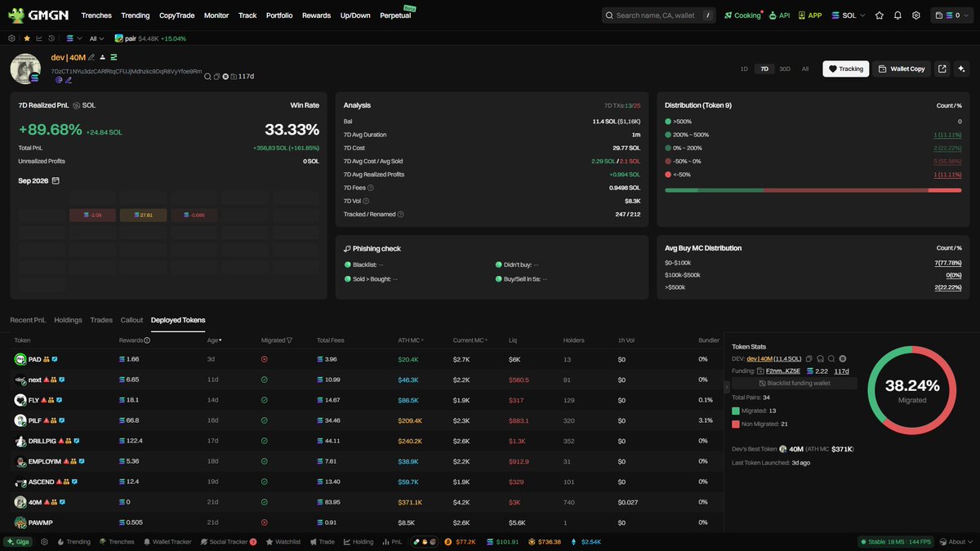Toggle SOL unit on 7D Realized PnL
Screen dimensions: 980x551
[84, 105]
